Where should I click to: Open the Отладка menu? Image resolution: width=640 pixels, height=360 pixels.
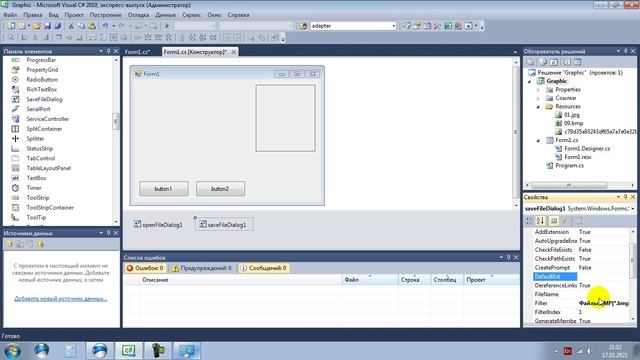[138, 15]
